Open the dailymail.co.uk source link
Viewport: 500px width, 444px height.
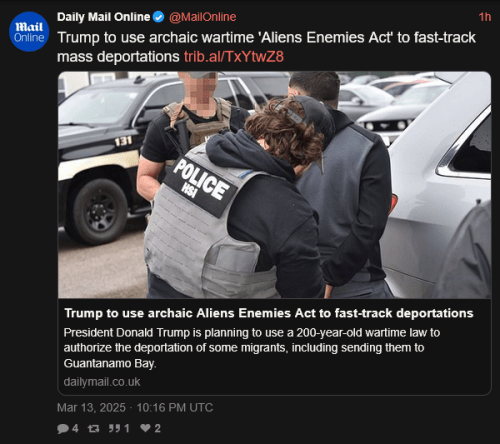pyautogui.click(x=102, y=382)
